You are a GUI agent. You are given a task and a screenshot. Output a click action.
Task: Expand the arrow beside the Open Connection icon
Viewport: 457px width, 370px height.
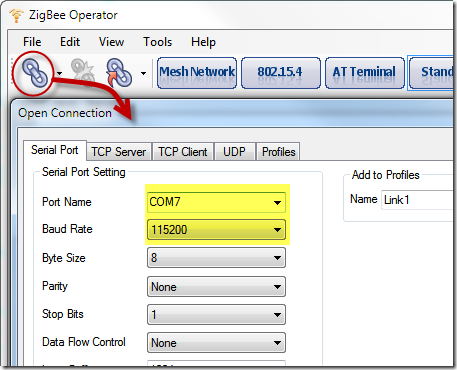59,73
